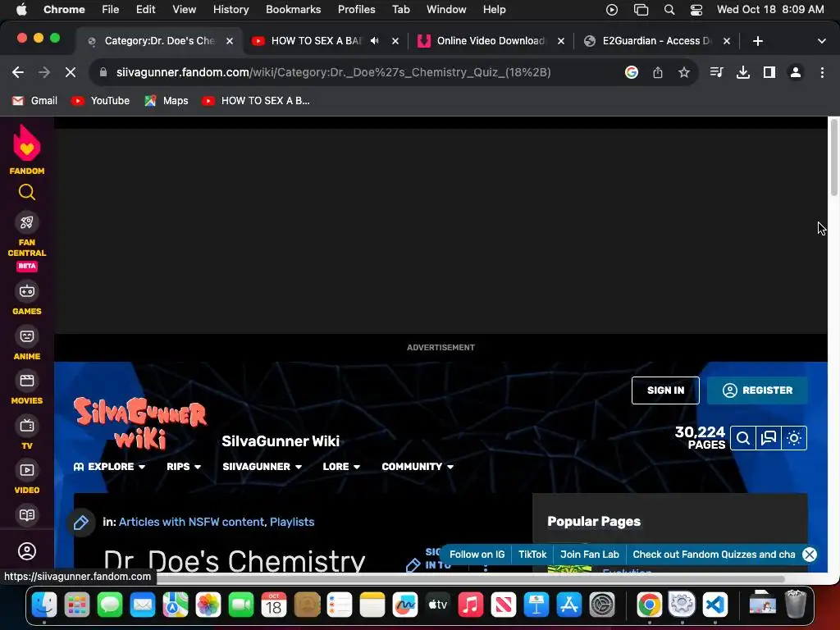Open Spotlight search in menu bar
Viewport: 840px width, 630px height.
pyautogui.click(x=669, y=10)
